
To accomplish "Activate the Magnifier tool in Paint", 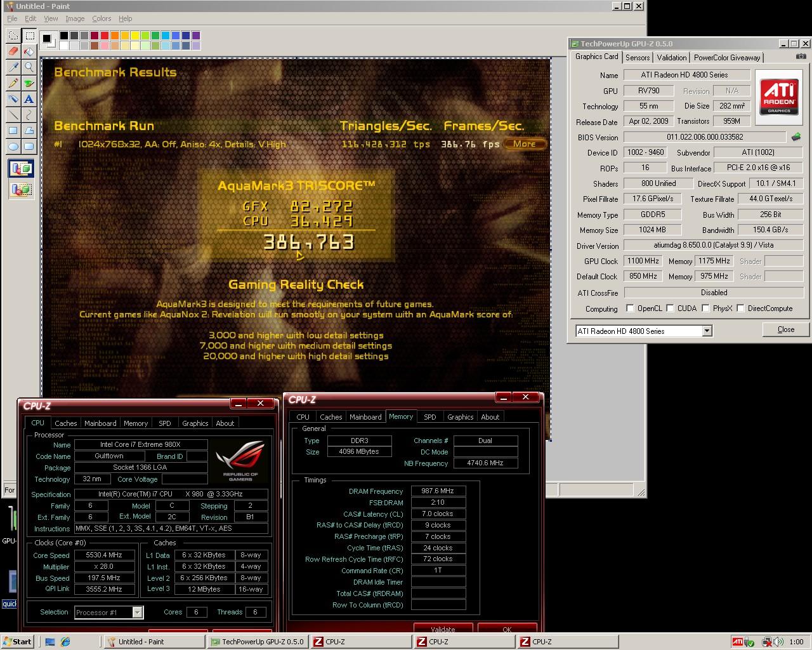I will pyautogui.click(x=29, y=67).
